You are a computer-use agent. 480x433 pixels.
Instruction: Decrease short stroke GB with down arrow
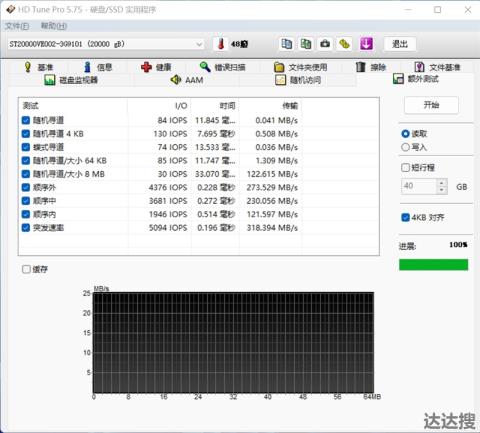pyautogui.click(x=442, y=190)
